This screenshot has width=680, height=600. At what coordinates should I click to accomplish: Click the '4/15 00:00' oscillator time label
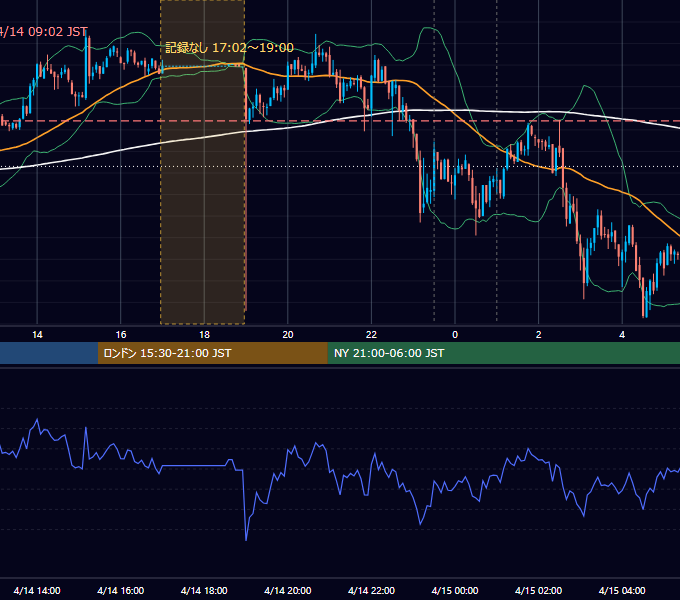pos(455,591)
